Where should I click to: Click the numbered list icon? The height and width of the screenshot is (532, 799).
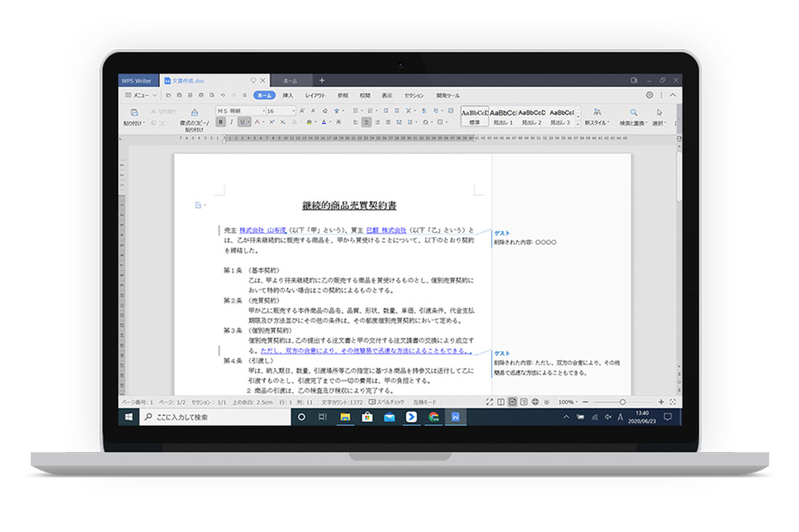pos(370,110)
